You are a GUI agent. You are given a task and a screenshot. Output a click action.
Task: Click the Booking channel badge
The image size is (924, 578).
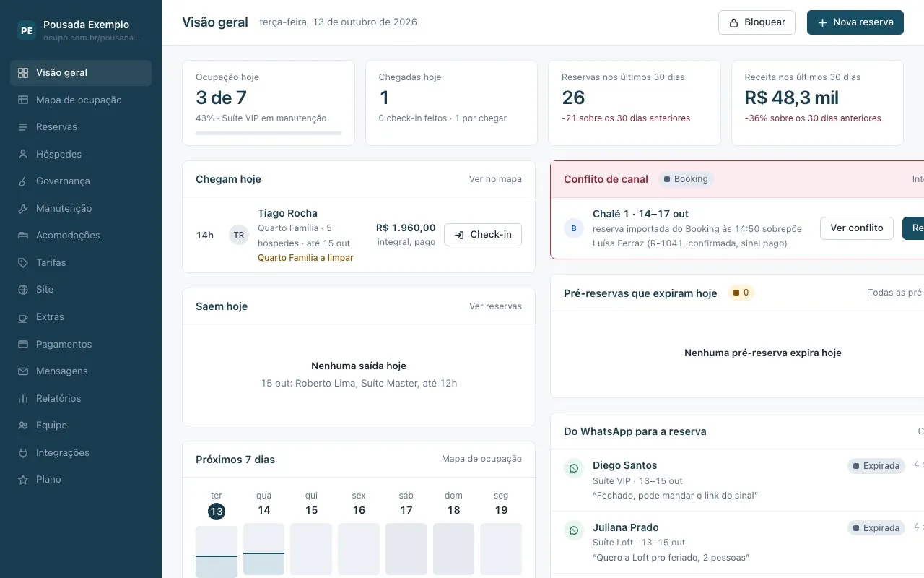[686, 179]
